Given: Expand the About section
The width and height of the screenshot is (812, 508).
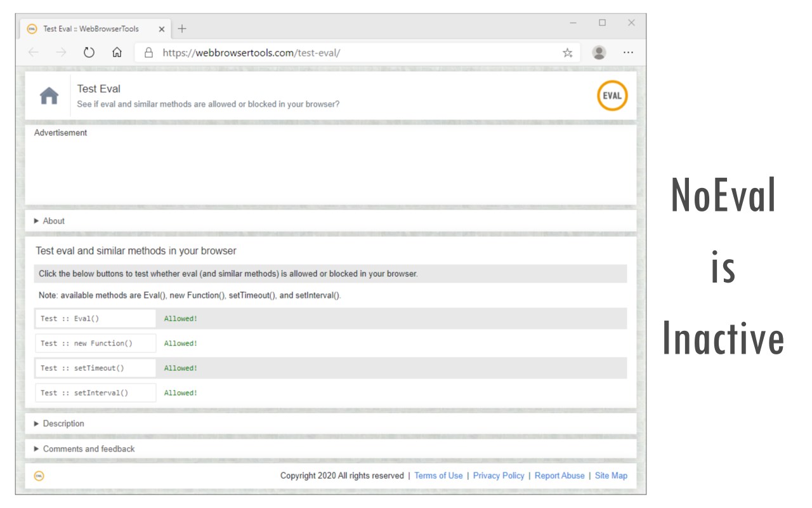Looking at the screenshot, I should point(53,221).
